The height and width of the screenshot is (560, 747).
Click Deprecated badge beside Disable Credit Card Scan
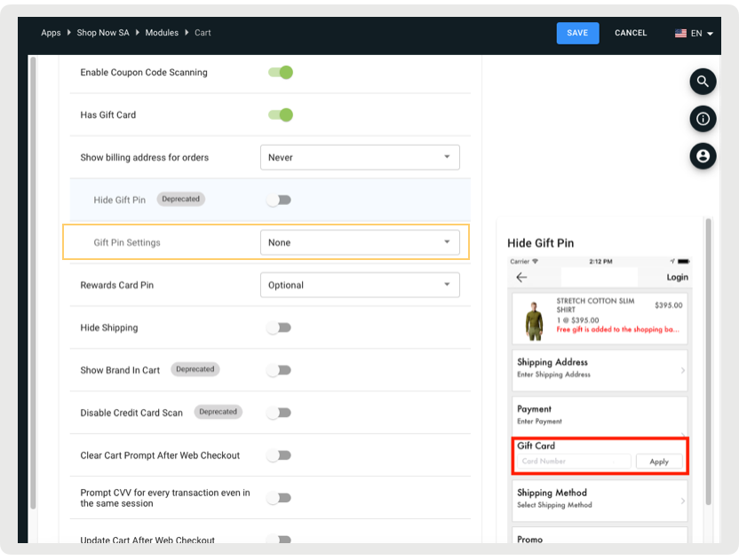[219, 412]
